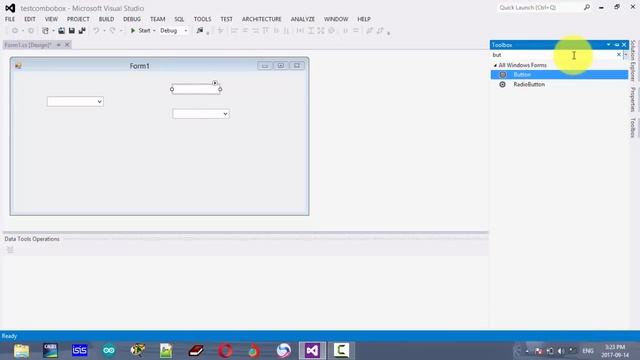The image size is (640, 360).
Task: Open the ANALYZE menu
Action: [303, 19]
